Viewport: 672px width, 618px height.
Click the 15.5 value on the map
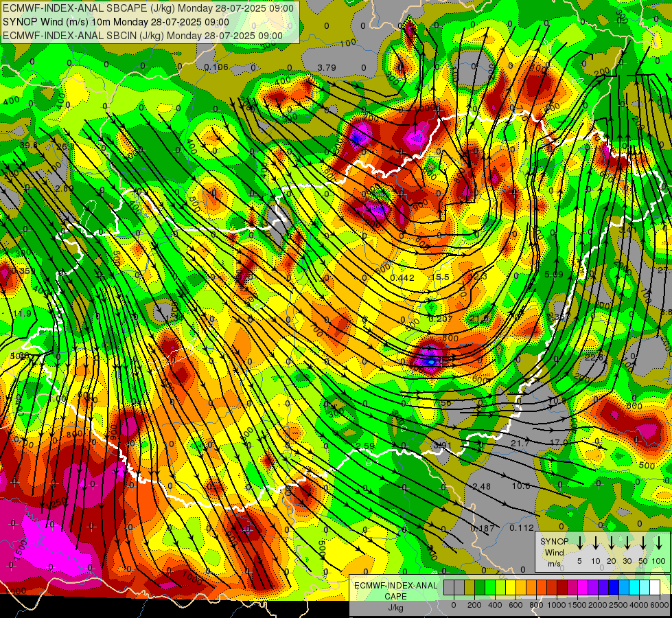[x=440, y=277]
